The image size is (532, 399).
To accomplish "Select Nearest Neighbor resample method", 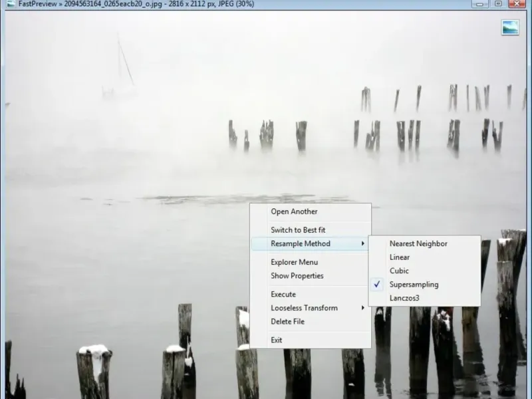I will coord(425,243).
